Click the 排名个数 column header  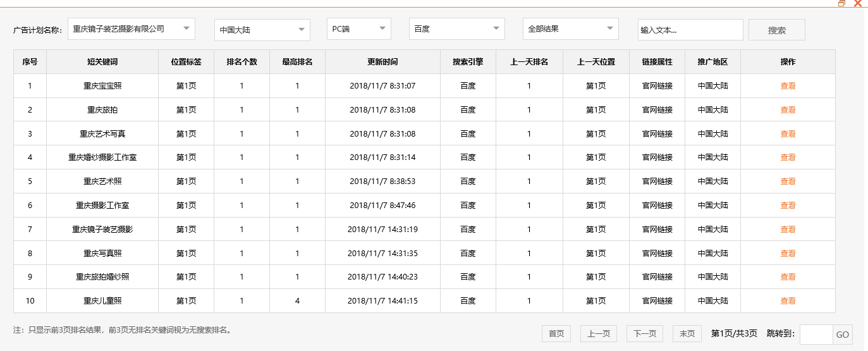[242, 62]
